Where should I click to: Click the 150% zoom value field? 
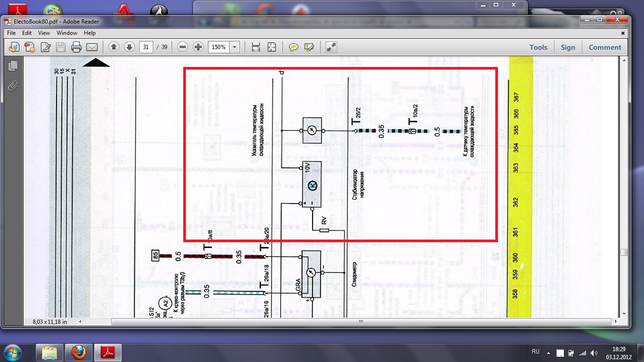219,47
